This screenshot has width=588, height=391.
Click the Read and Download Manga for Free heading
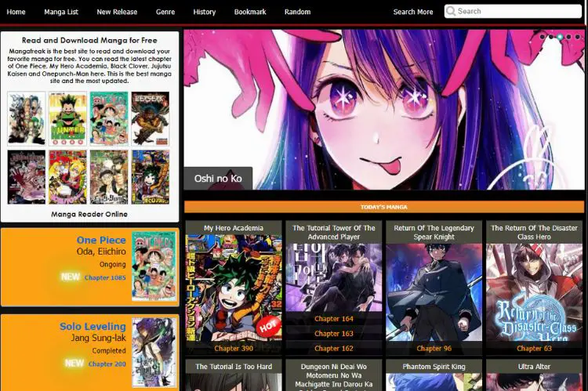click(x=89, y=40)
